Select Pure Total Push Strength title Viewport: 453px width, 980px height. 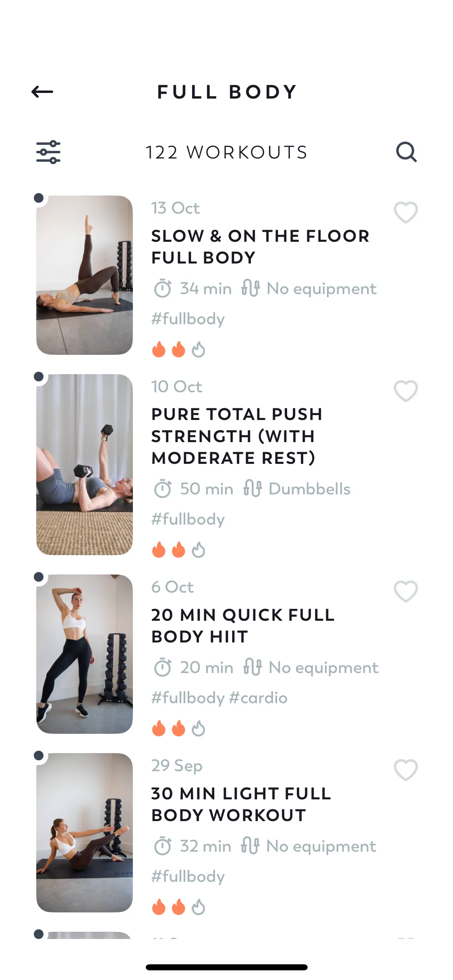point(237,436)
